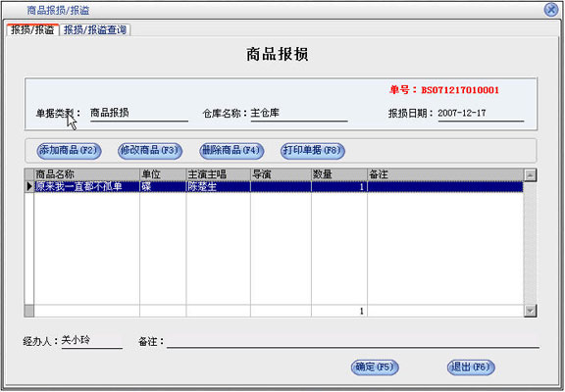Image resolution: width=565 pixels, height=392 pixels.
Task: Open the 单据类别 field showing 商品报损
Action: point(139,114)
